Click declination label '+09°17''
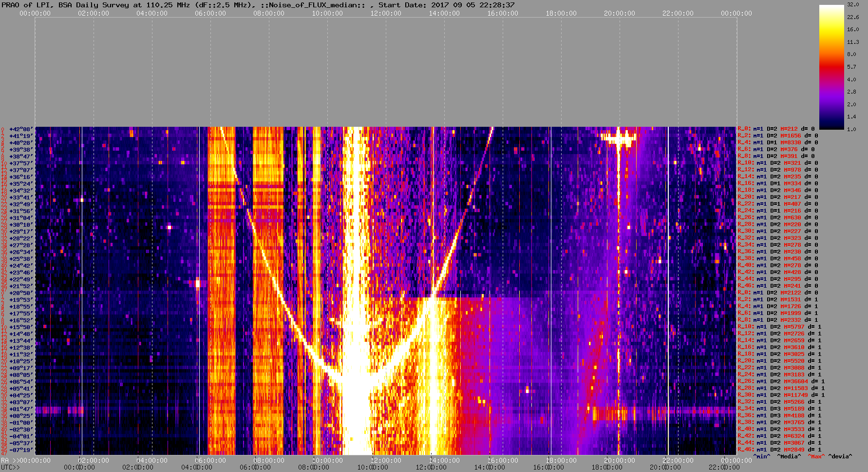This screenshot has width=868, height=472. click(x=21, y=368)
